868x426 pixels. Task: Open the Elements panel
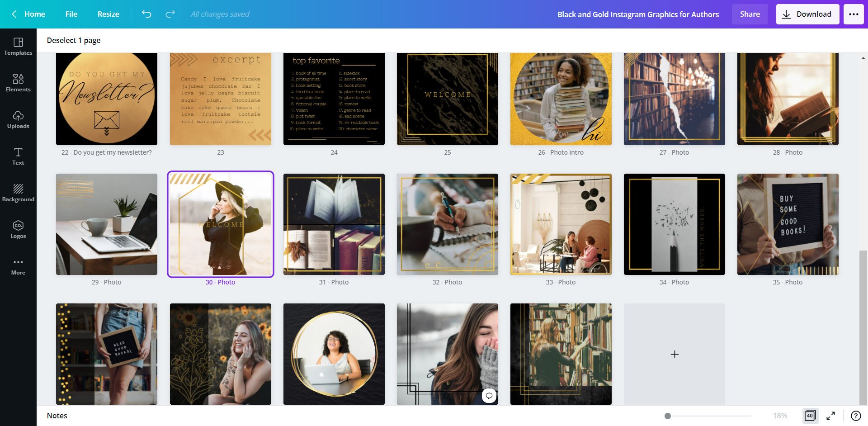click(x=18, y=83)
